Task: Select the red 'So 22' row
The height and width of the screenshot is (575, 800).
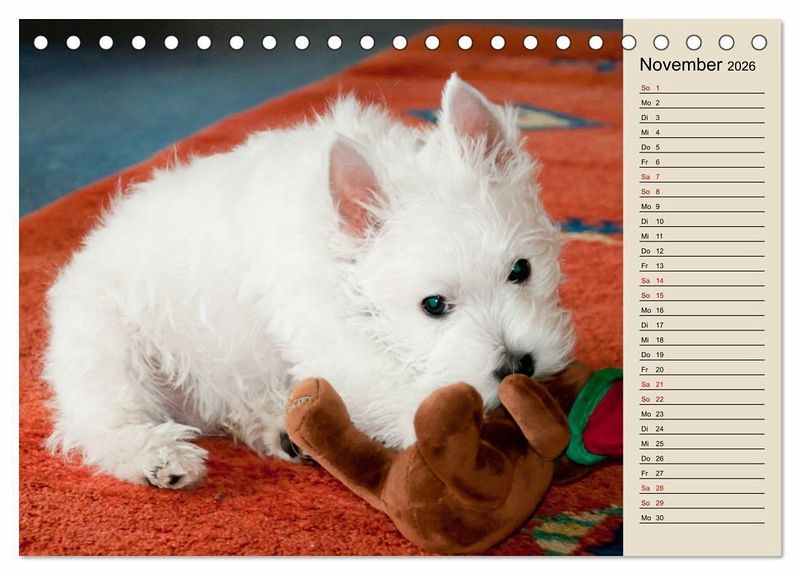Action: point(702,398)
